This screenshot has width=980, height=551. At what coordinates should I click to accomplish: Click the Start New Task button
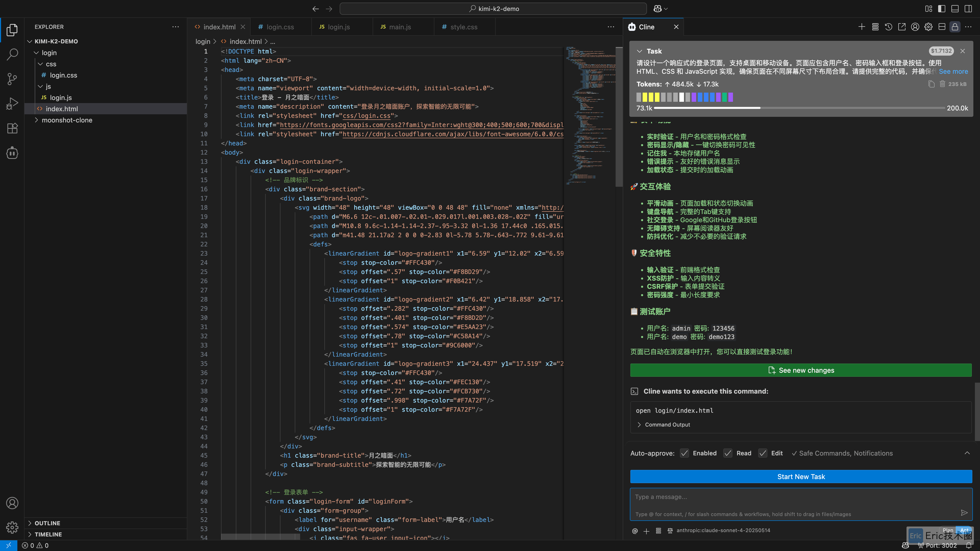(801, 477)
